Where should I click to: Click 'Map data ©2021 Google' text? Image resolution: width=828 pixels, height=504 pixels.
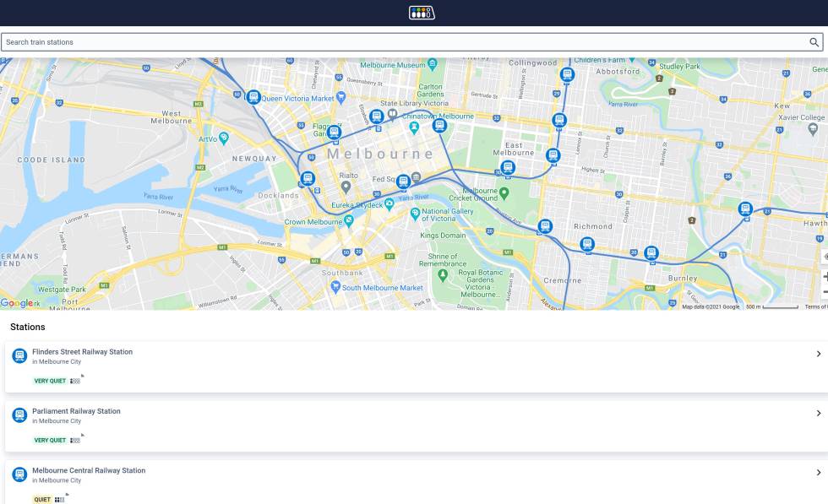point(711,306)
